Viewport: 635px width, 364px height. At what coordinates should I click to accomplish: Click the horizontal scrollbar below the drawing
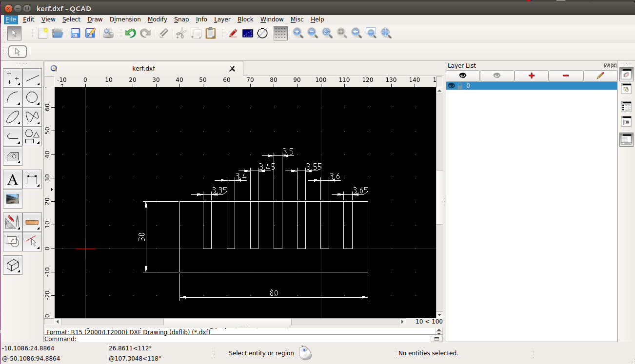227,322
